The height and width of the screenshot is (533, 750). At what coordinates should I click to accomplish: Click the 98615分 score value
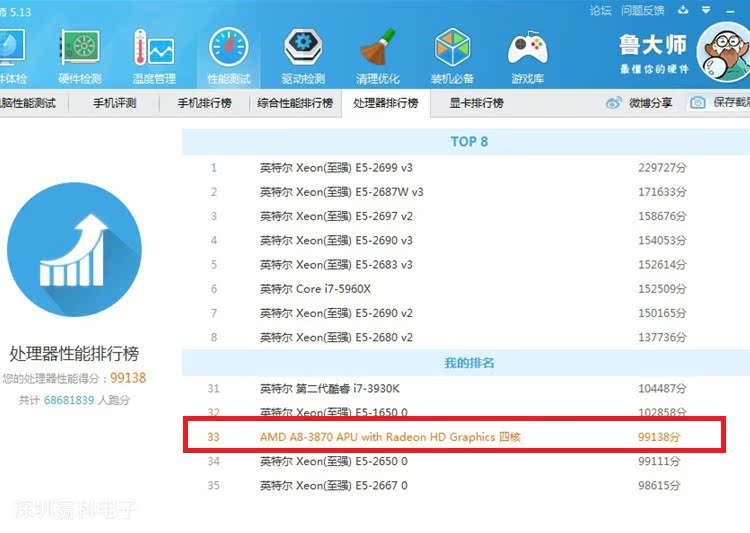(x=659, y=486)
